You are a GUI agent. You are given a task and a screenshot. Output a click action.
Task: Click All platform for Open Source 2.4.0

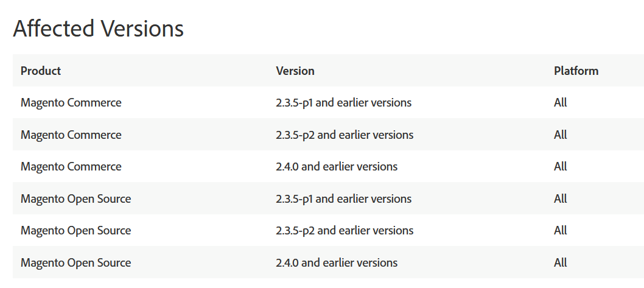pyautogui.click(x=560, y=262)
